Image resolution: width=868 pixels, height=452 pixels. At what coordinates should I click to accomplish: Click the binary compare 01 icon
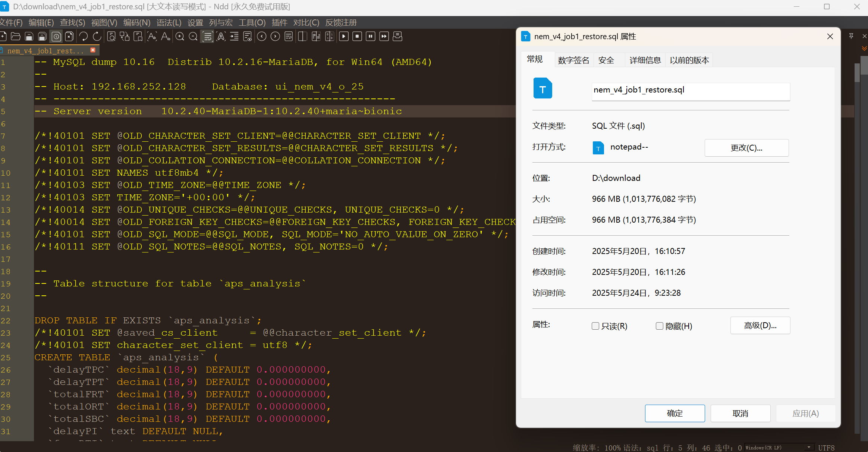330,36
